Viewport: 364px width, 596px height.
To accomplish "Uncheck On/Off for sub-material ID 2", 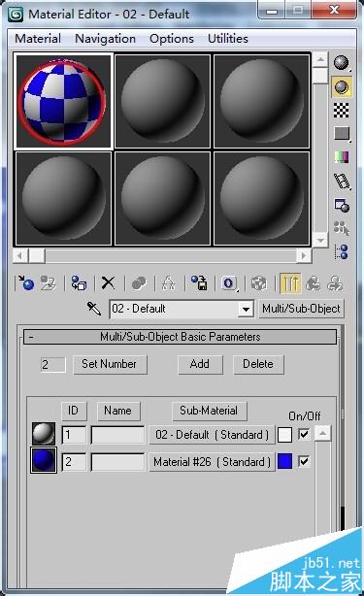I will pyautogui.click(x=304, y=461).
